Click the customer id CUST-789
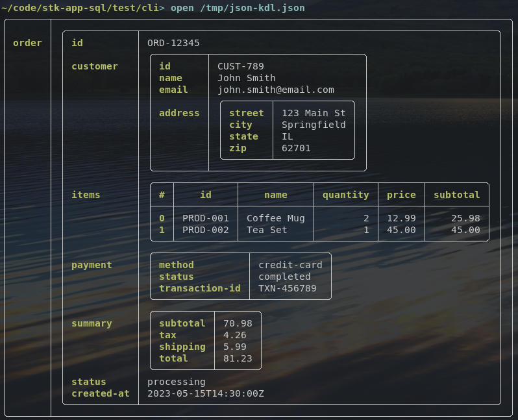This screenshot has height=420, width=518. point(240,66)
